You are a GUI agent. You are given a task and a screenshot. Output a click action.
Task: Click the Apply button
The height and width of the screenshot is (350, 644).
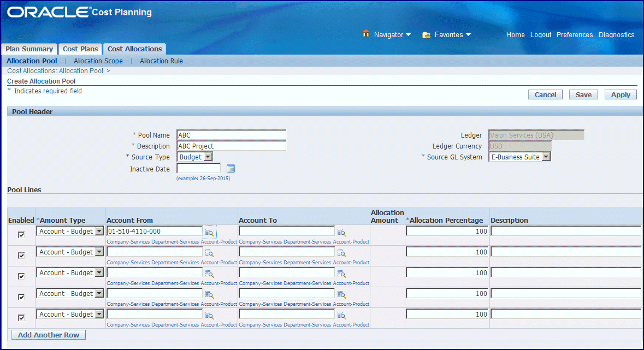tap(620, 94)
